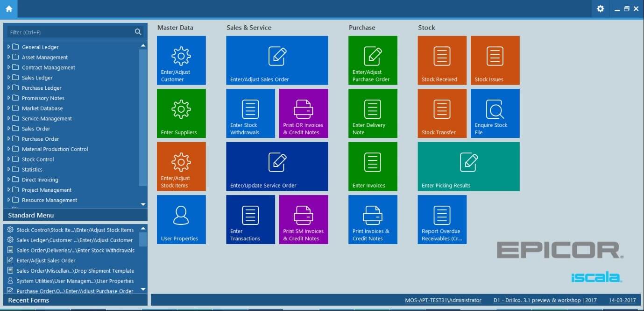The image size is (644, 311).
Task: Focus the Filter (Ctrl+F) search field
Action: (70, 32)
